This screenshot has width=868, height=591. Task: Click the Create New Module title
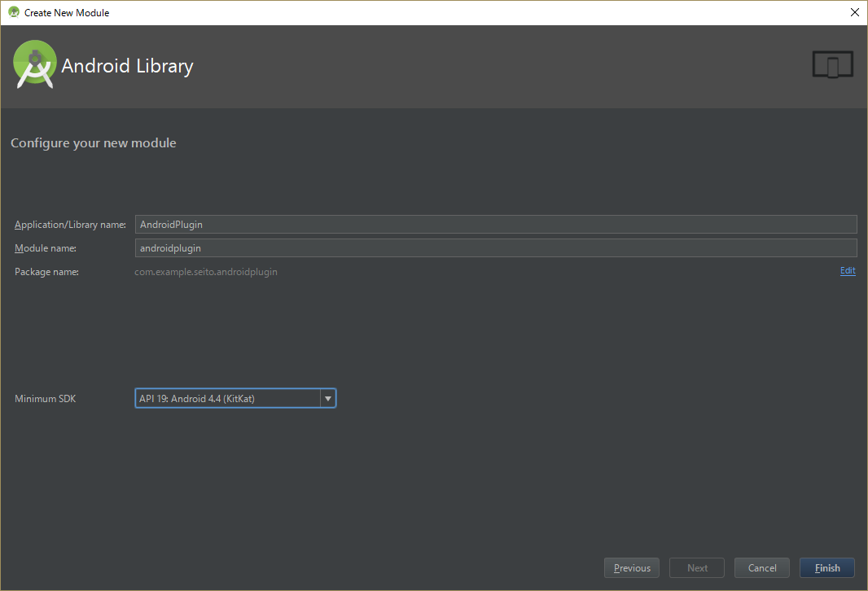click(x=67, y=12)
